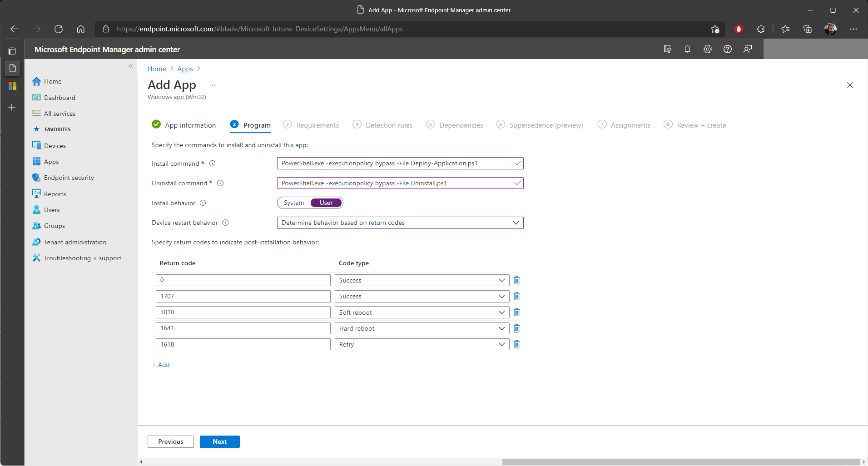Click the browser address bar
Image resolution: width=868 pixels, height=466 pixels.
[409, 29]
